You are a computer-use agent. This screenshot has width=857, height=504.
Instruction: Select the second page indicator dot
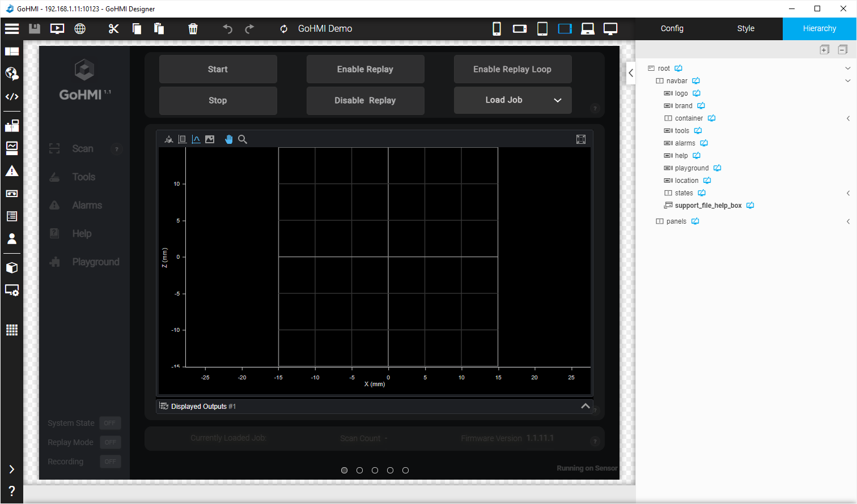tap(359, 470)
